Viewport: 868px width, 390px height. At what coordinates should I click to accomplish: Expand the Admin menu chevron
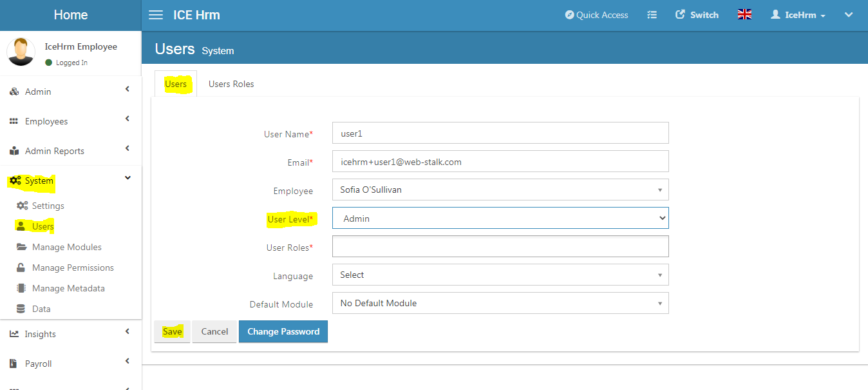click(x=127, y=89)
